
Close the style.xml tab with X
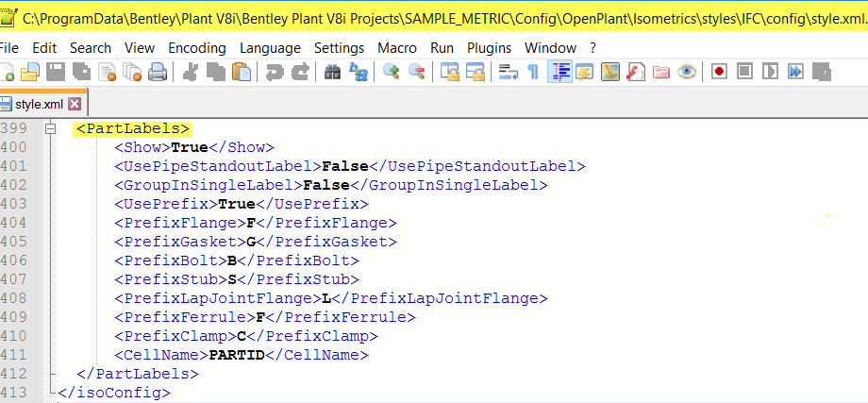pyautogui.click(x=75, y=104)
